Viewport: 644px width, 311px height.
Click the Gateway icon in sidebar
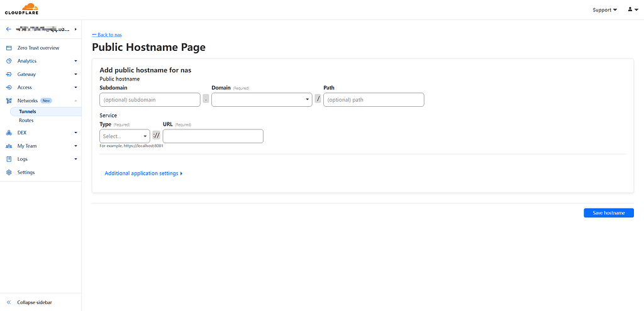(x=9, y=74)
